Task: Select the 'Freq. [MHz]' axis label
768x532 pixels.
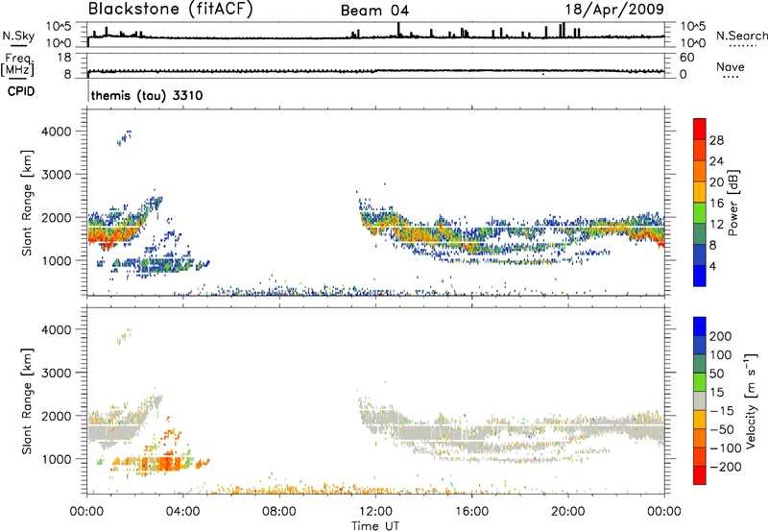Action: (17, 65)
